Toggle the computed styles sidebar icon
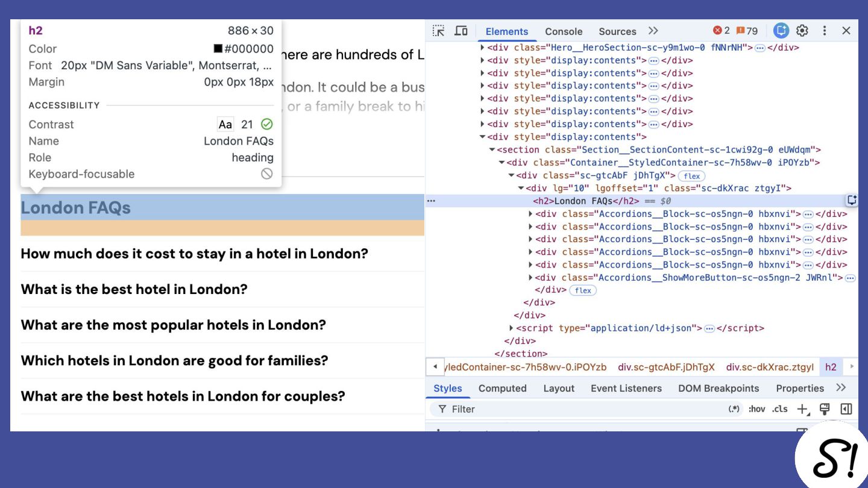This screenshot has height=488, width=868. 846,409
